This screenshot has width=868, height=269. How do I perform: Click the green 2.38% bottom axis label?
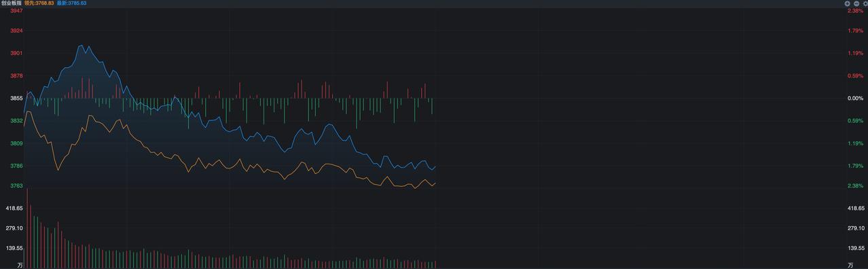[x=855, y=185]
